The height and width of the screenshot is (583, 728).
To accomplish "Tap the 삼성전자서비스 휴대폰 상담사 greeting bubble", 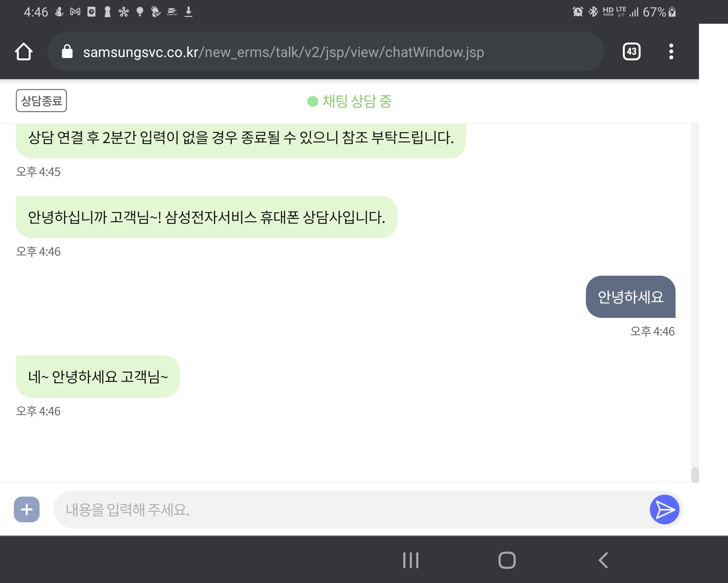I will click(x=206, y=217).
